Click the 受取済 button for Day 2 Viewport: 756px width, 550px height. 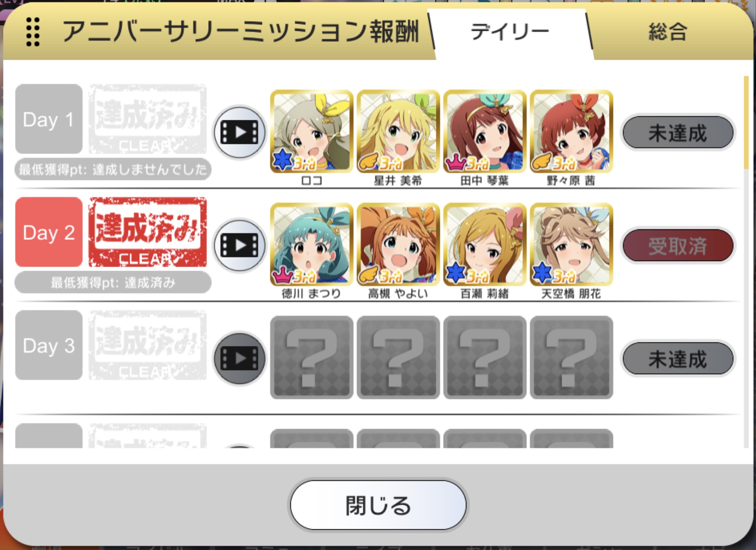pos(678,245)
